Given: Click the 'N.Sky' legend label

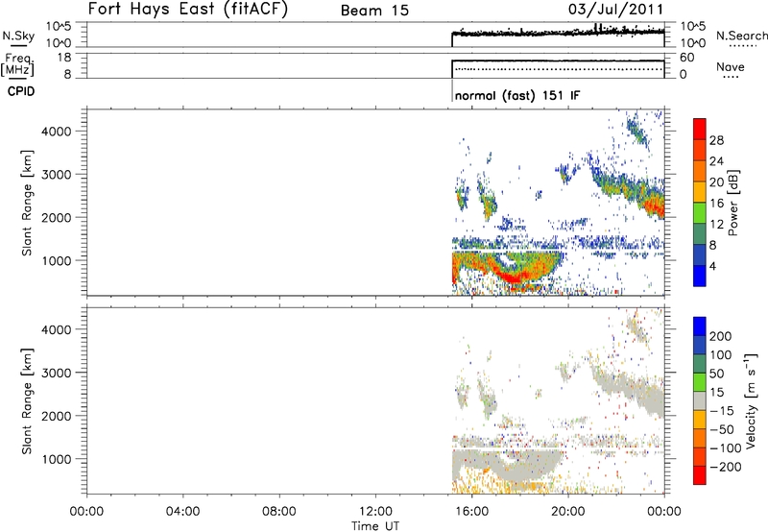Looking at the screenshot, I should click(18, 36).
